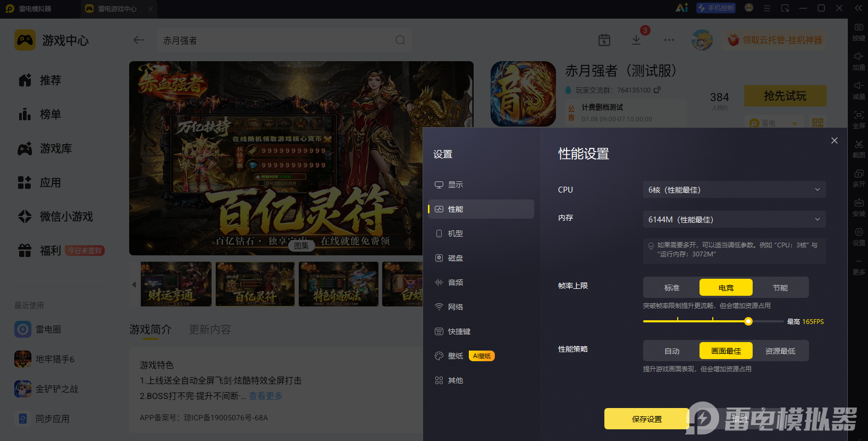Screen dimensions: 868x441
Task: Click the download manager icon
Action: (x=636, y=40)
